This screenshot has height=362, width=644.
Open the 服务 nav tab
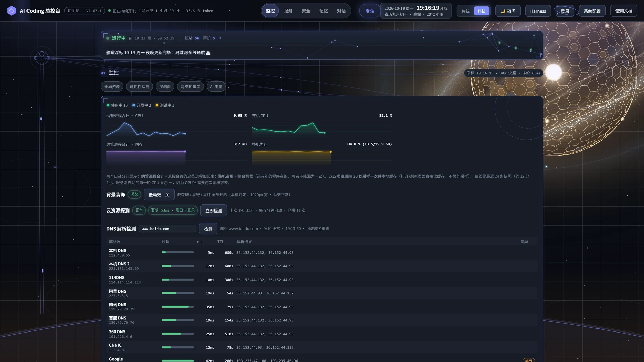pyautogui.click(x=288, y=11)
